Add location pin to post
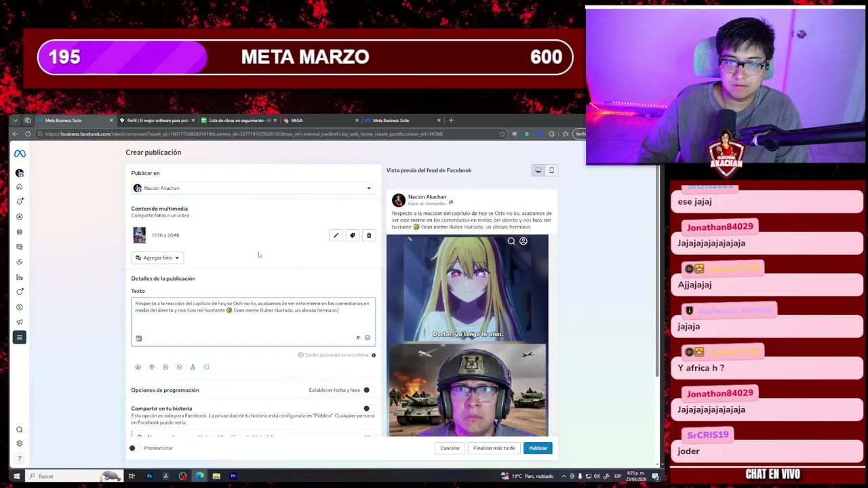The image size is (868, 488). click(151, 367)
